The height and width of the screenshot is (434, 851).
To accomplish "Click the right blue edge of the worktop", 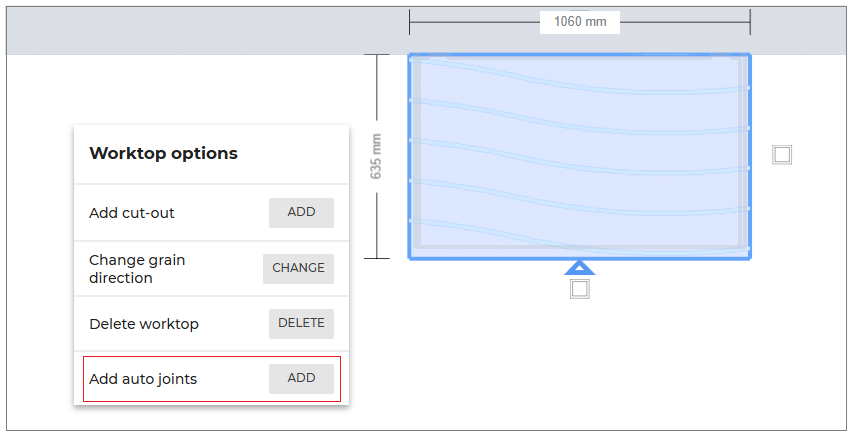I will point(749,156).
